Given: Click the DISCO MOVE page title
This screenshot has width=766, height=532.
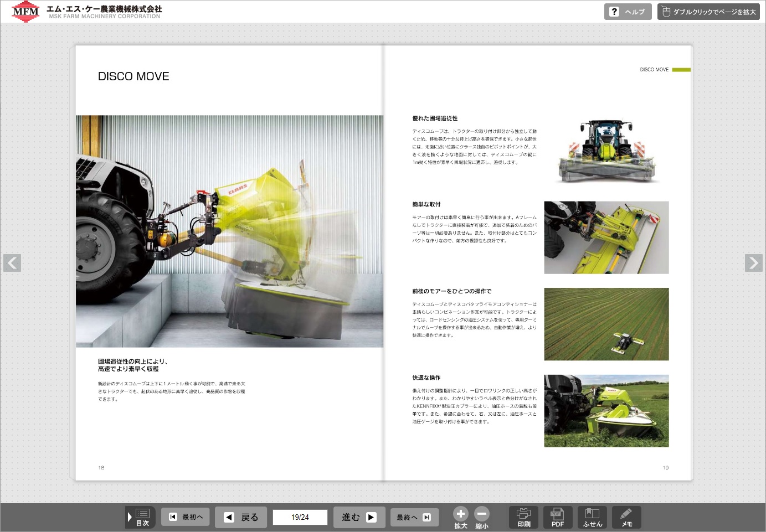Looking at the screenshot, I should click(133, 76).
